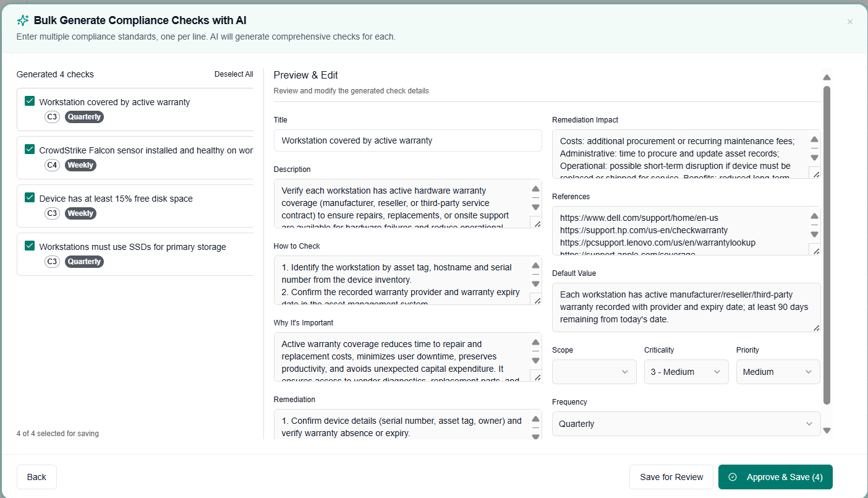Viewport: 868px width, 498px height.
Task: Uncheck the CrowdStrike Falcon sensor check
Action: (x=29, y=150)
